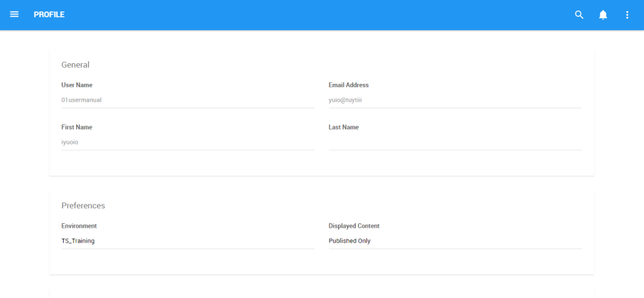Open Displayed Content dropdown Published Only
644x298 pixels.
pos(455,241)
